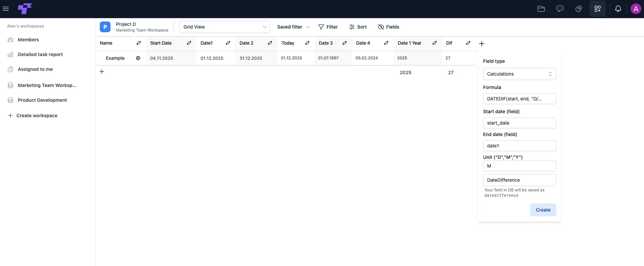Open the hamburger navigation menu
Viewport: 644px width, 266px height.
click(6, 9)
